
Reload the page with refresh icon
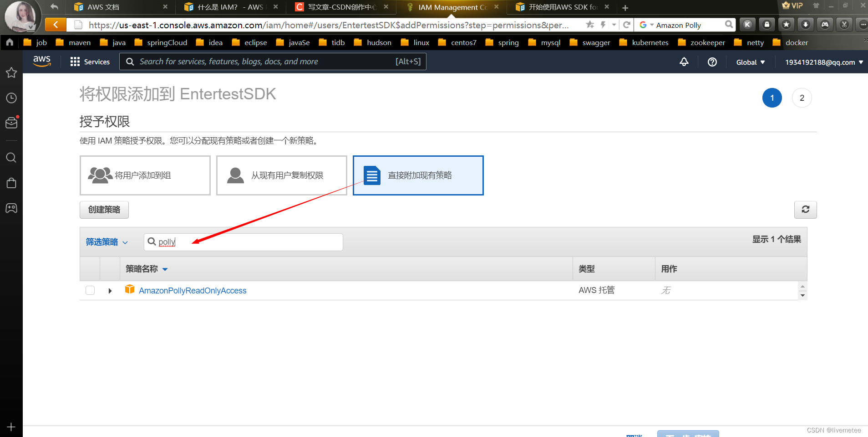(627, 25)
